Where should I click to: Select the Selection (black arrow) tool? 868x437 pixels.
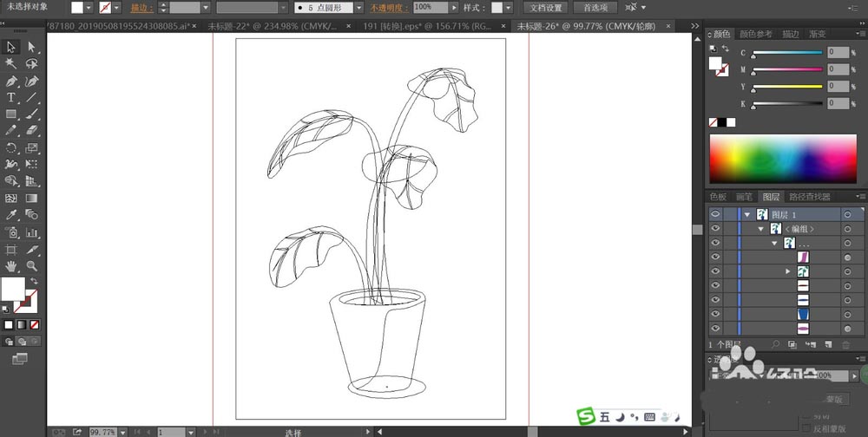point(11,47)
